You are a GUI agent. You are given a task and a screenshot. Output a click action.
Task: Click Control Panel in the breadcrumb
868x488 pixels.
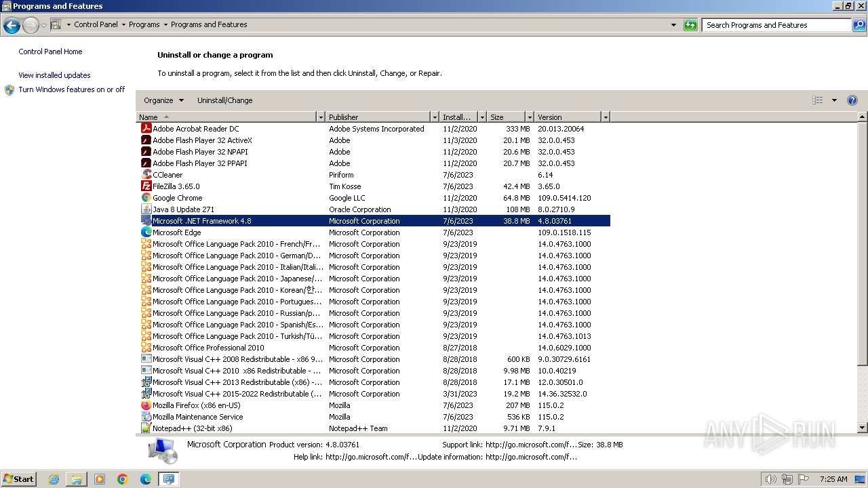point(96,24)
